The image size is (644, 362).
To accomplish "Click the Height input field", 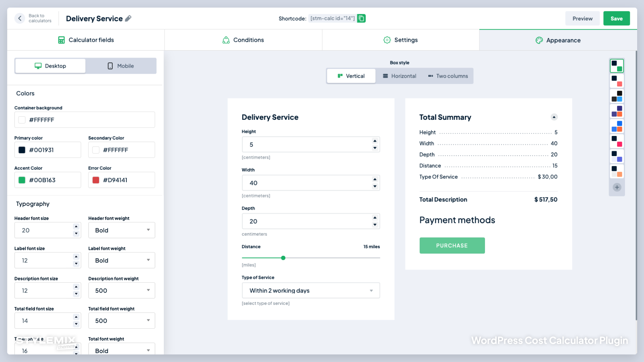I will click(x=311, y=144).
